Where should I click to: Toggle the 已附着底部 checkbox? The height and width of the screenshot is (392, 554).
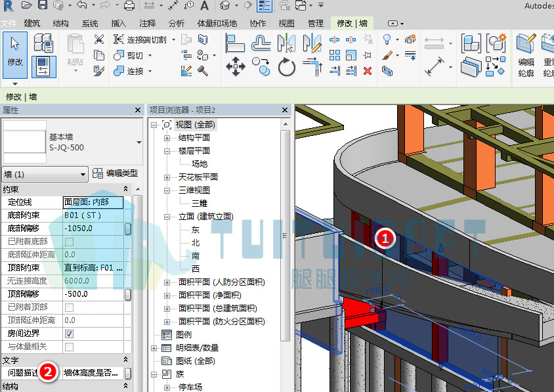(x=70, y=242)
